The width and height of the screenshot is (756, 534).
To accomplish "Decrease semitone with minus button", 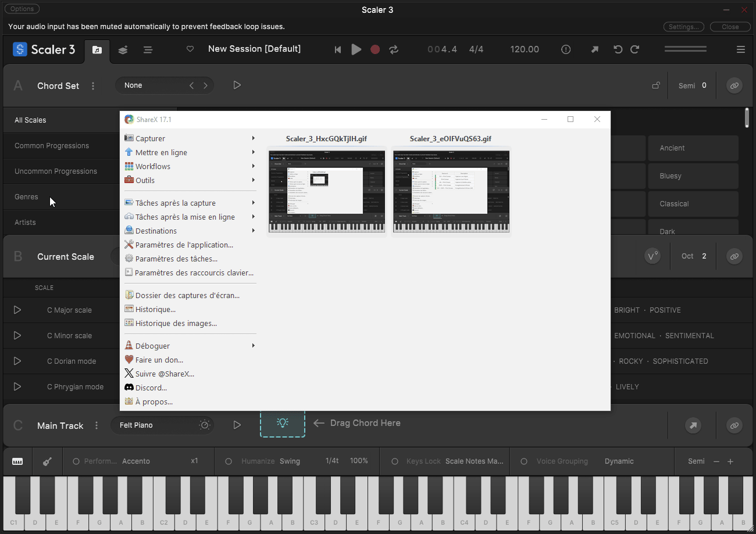I will 716,461.
